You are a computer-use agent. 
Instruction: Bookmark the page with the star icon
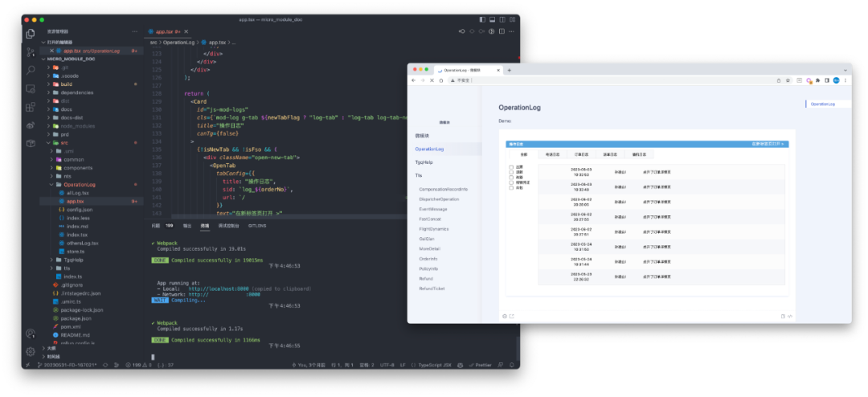click(x=788, y=80)
